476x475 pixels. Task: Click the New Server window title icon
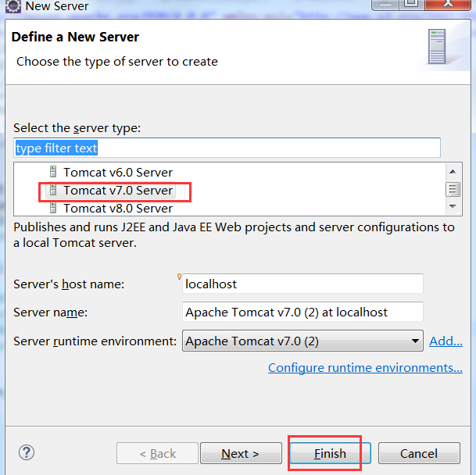(x=13, y=6)
